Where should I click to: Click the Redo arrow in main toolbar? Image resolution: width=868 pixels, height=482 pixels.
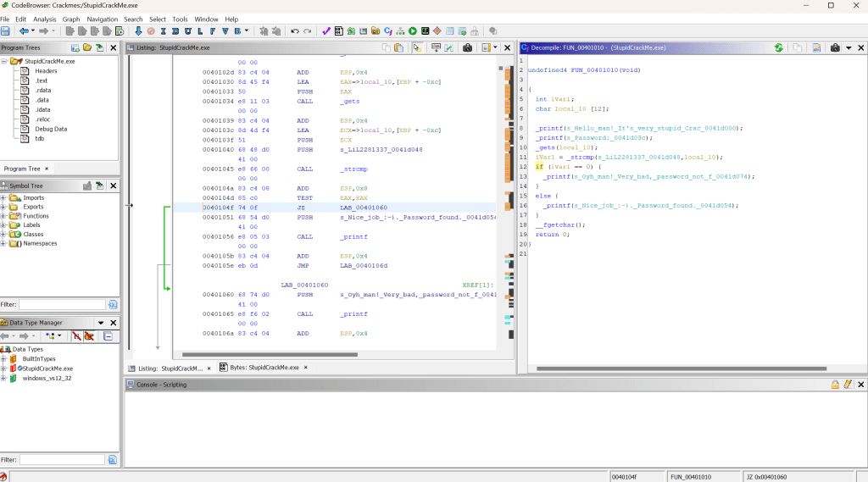point(307,31)
